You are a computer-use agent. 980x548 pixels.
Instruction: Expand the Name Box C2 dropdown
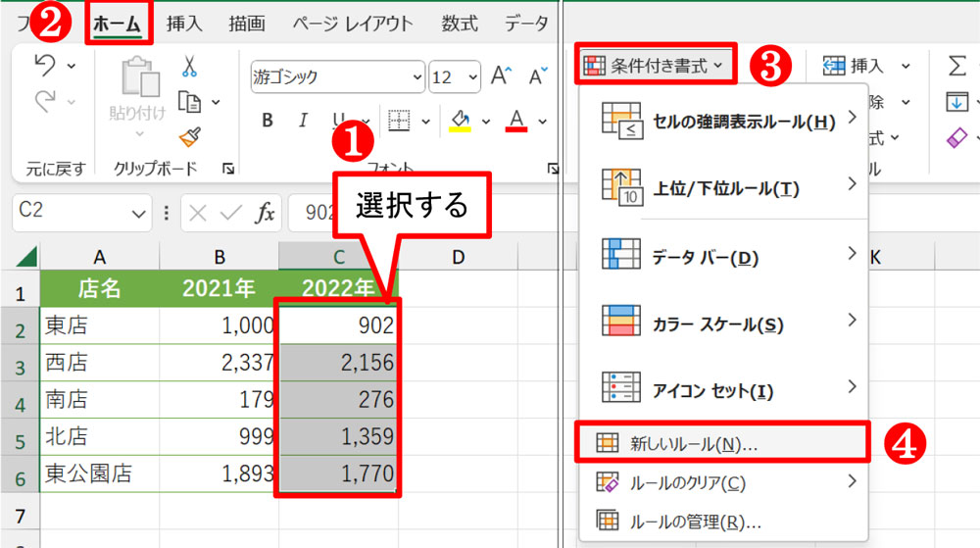coord(139,215)
